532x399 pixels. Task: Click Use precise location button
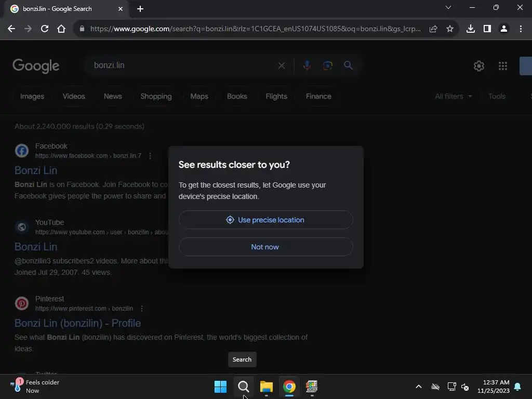(265, 220)
